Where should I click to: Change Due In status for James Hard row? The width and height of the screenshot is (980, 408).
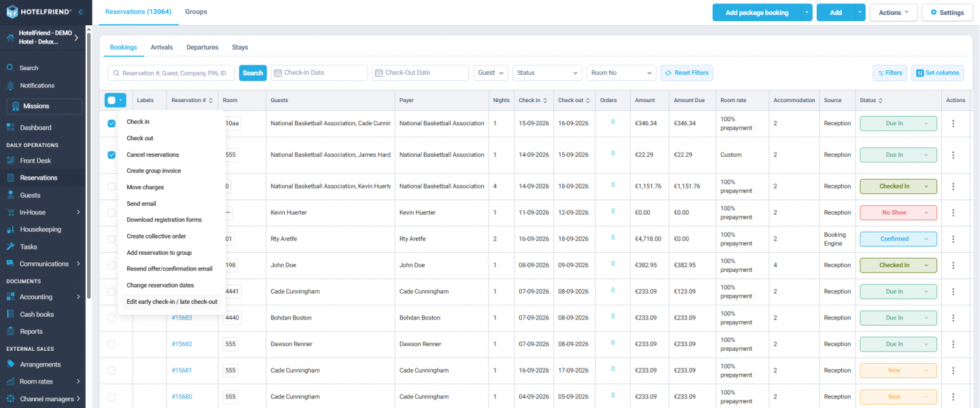coord(898,155)
